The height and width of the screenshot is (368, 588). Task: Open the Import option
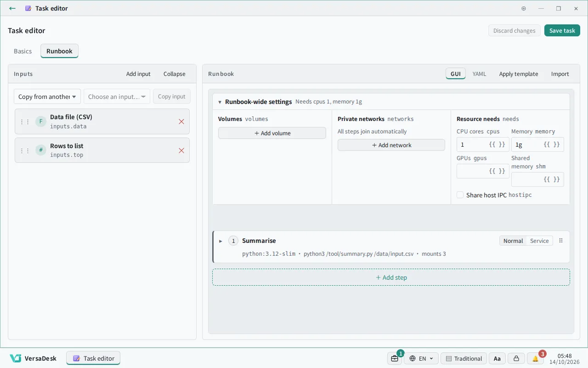click(560, 74)
